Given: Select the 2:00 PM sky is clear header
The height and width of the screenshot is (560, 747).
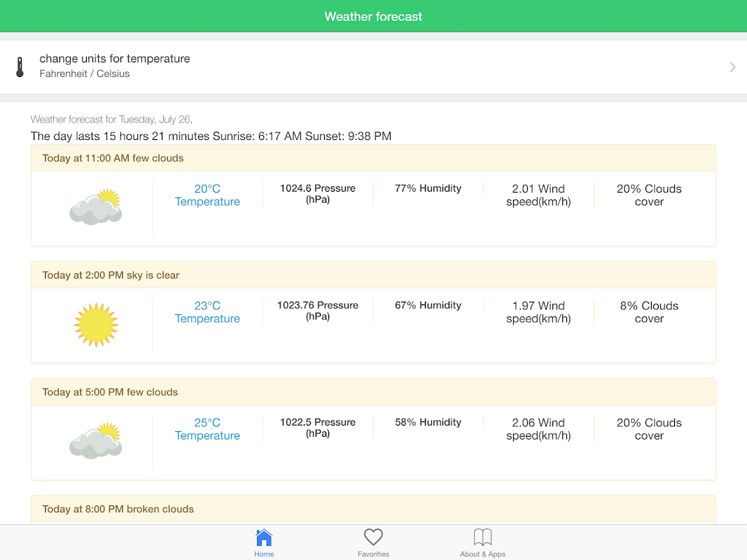Looking at the screenshot, I should click(x=111, y=275).
